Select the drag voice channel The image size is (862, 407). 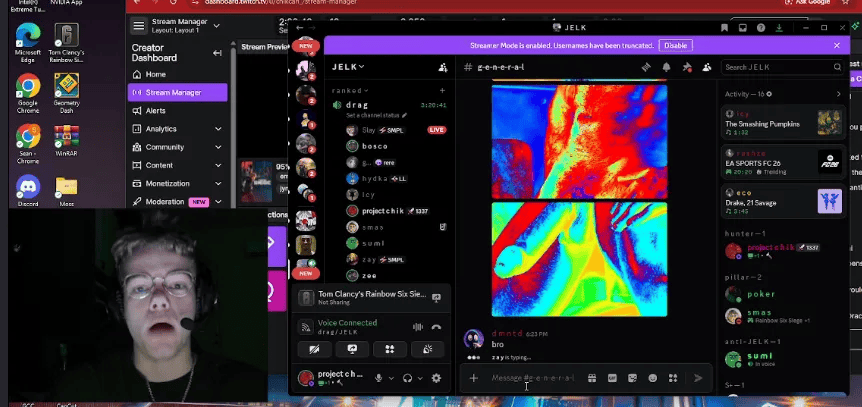(x=389, y=105)
